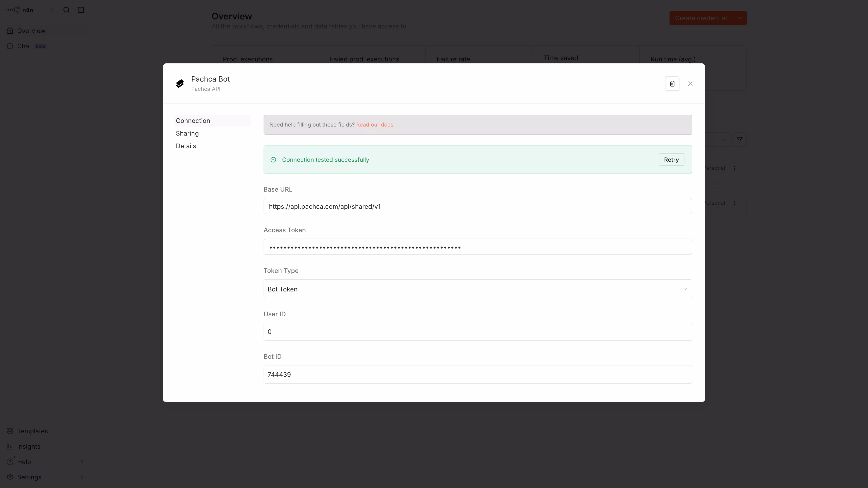Click the Pachca logo icon

(x=180, y=84)
